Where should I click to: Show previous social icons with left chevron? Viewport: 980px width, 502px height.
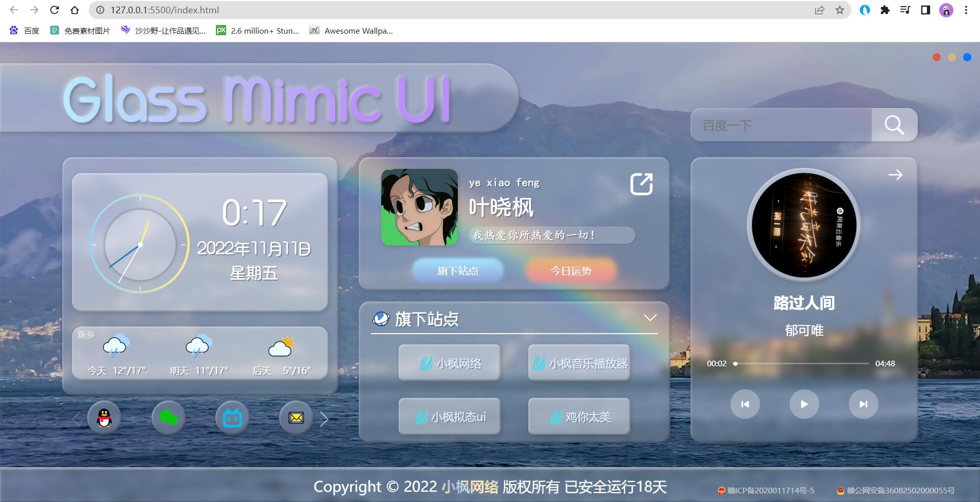pyautogui.click(x=77, y=419)
